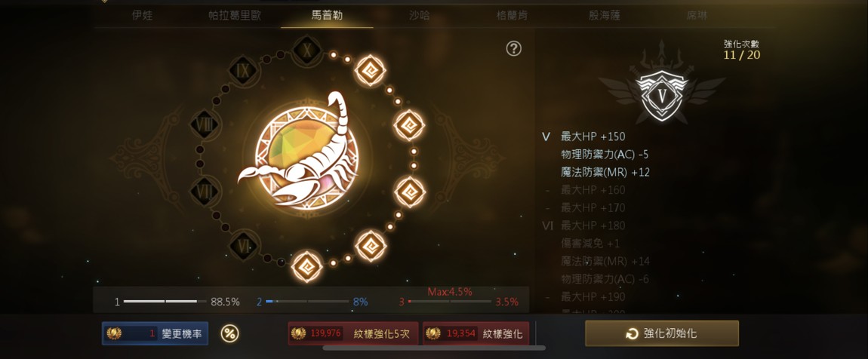Click the 強化初始化 reset button
This screenshot has height=359, width=868.
click(x=662, y=333)
